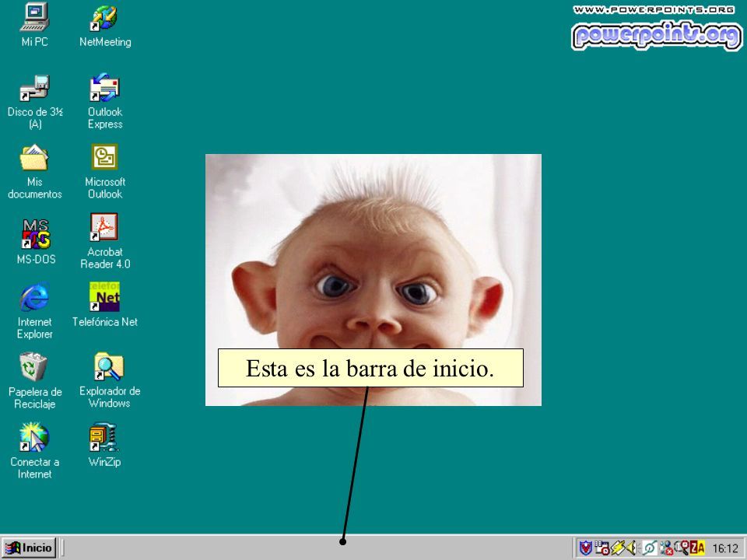Screen dimensions: 747x560
Task: Click the ZA ZoneAlarm tray icon
Action: (697, 548)
